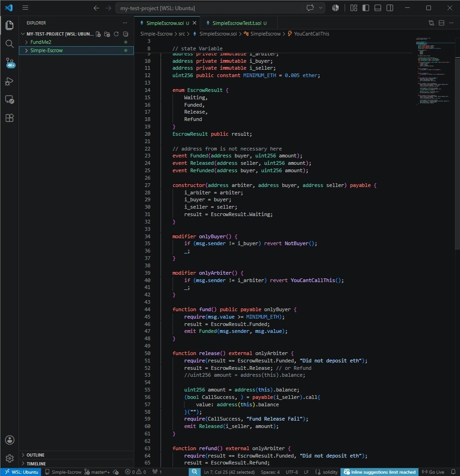This screenshot has height=476, width=460.
Task: Open the hamburger application menu
Action: (x=25, y=8)
